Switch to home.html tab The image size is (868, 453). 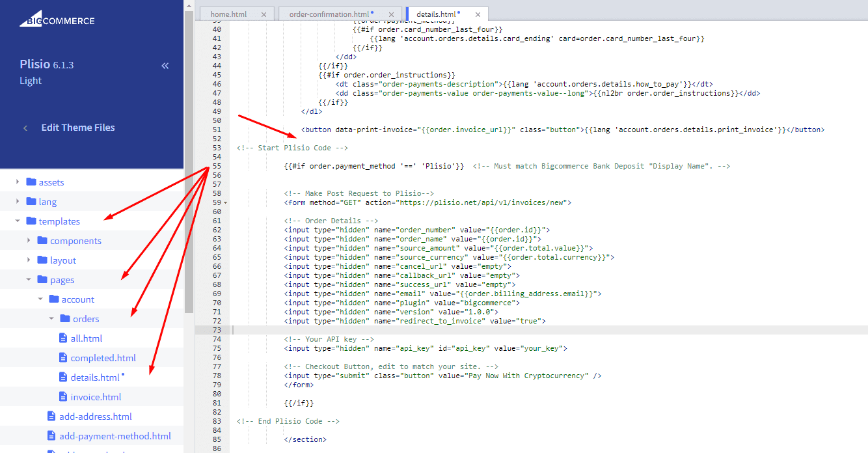click(x=229, y=14)
